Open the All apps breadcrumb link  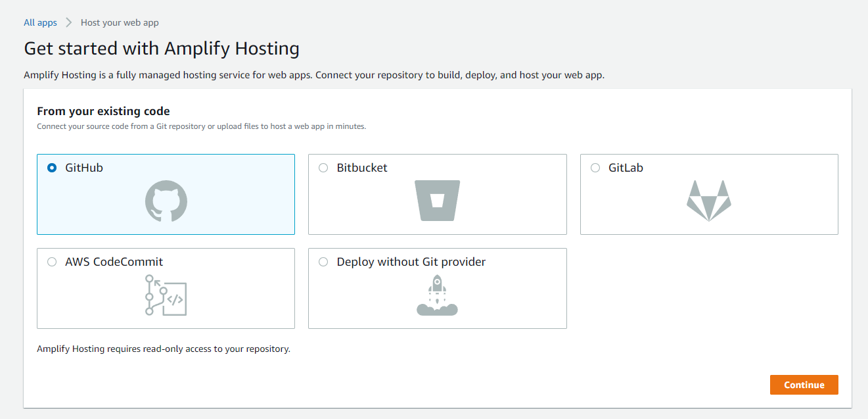tap(40, 22)
